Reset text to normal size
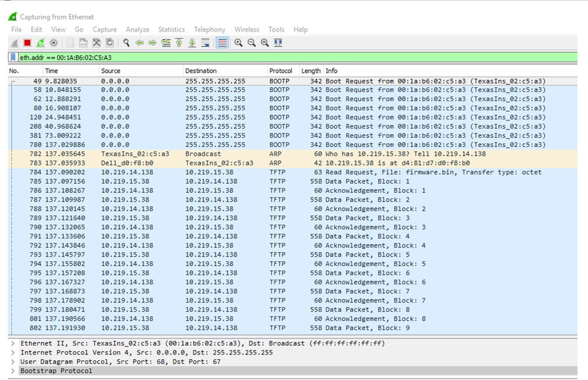This screenshot has width=588, height=380. coord(264,43)
